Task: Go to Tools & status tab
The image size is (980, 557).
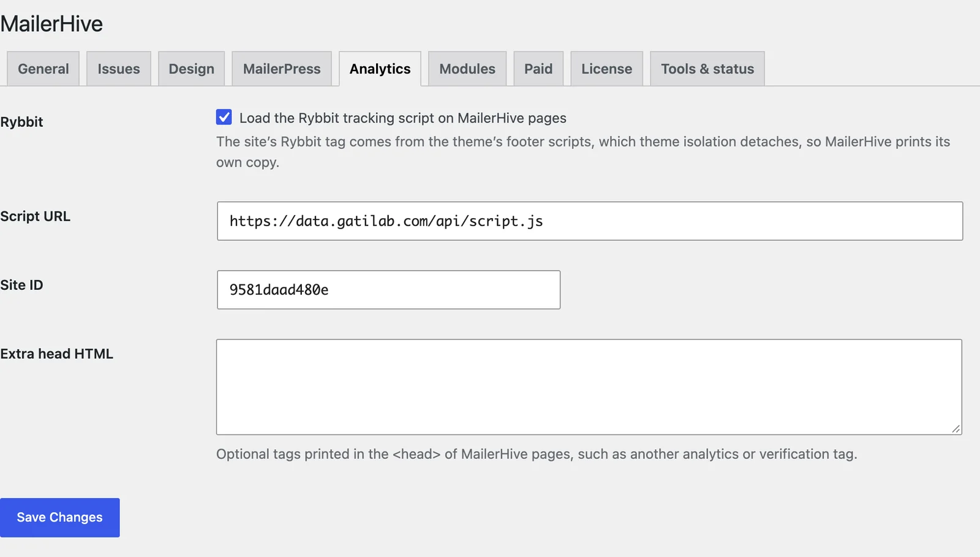Action: tap(707, 69)
